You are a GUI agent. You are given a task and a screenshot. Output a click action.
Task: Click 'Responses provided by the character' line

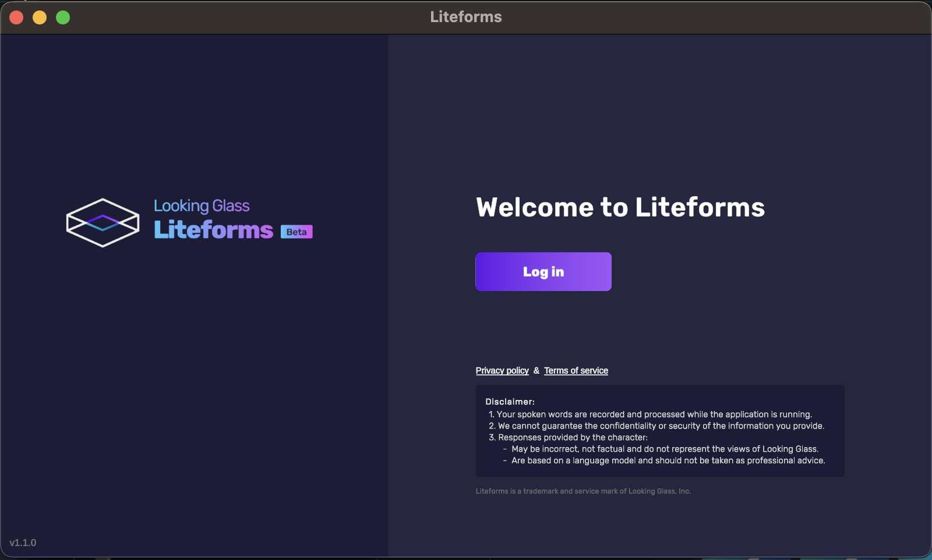568,438
